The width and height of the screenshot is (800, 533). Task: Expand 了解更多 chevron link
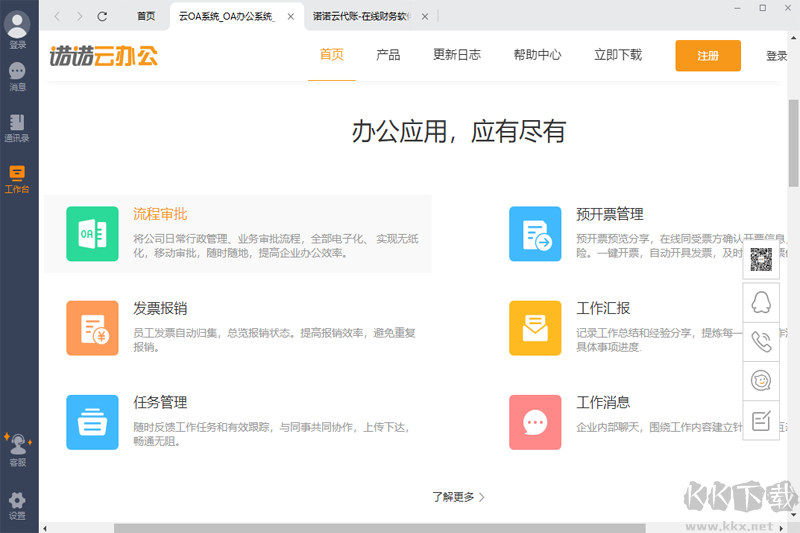tap(459, 496)
